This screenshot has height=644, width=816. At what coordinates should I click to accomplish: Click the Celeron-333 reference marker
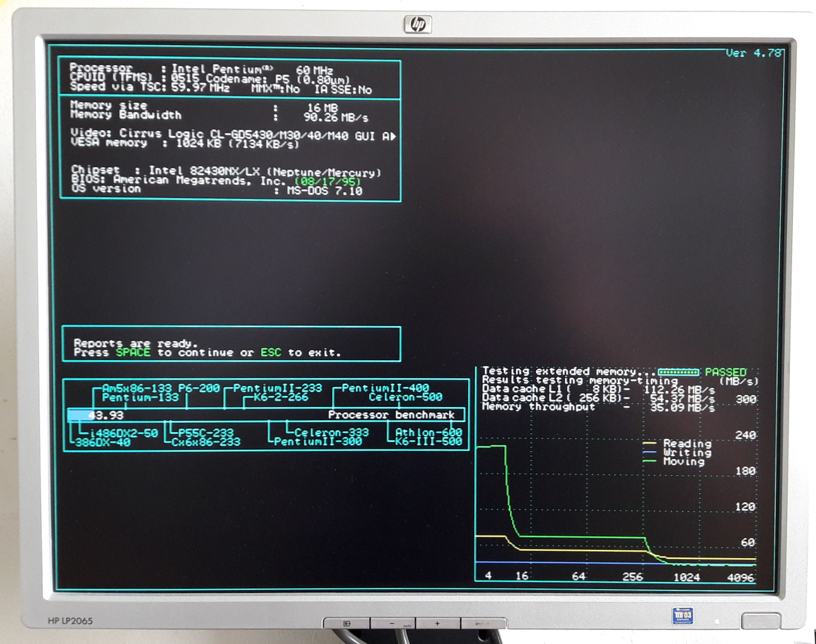tap(332, 433)
